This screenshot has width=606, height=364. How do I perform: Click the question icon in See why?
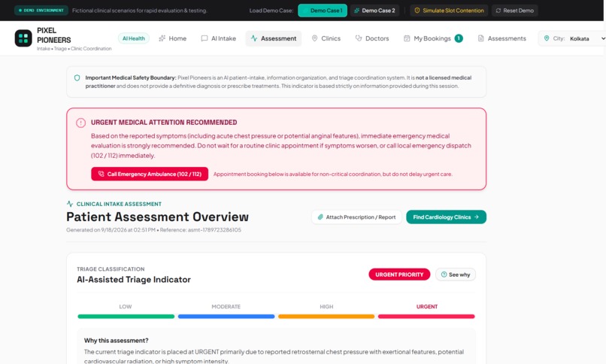(444, 275)
